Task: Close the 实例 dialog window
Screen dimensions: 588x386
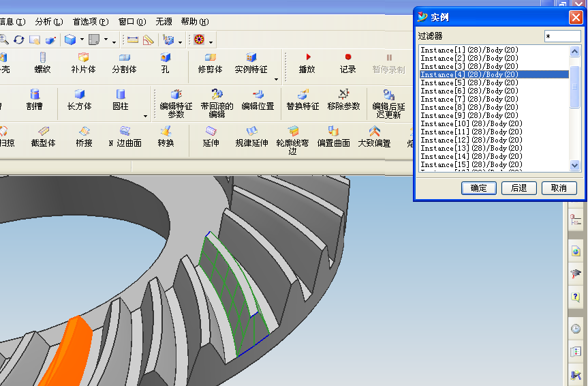Action: tap(576, 17)
